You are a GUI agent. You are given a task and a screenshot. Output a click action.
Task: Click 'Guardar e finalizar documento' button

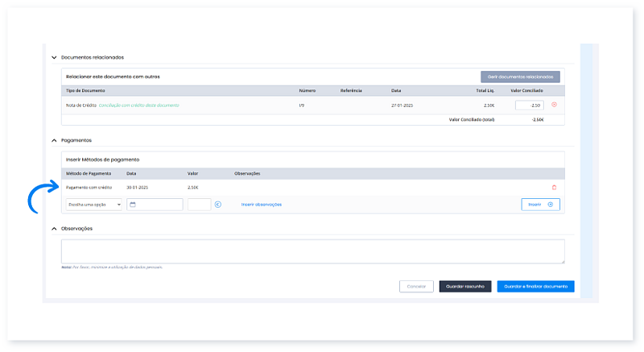(535, 286)
